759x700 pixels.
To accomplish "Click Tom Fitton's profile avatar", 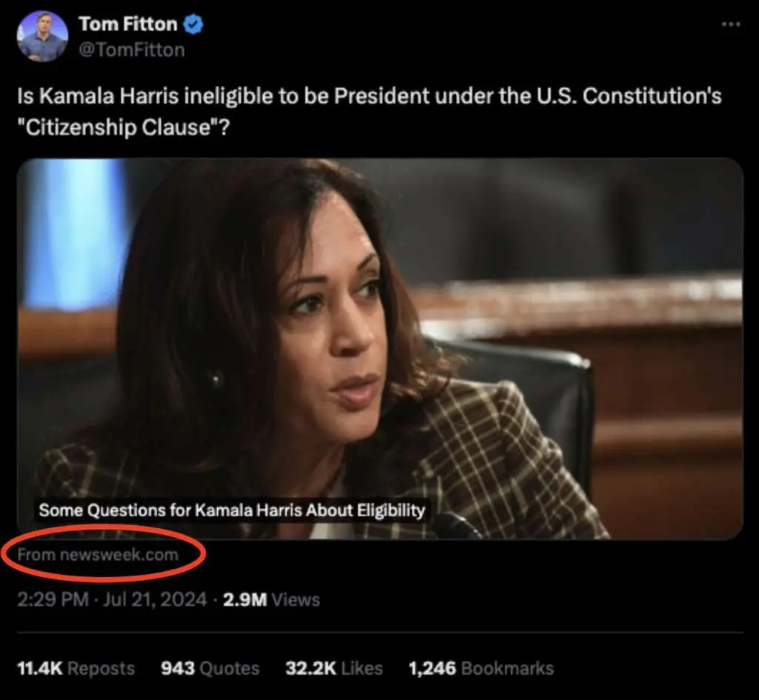I will 42,36.
